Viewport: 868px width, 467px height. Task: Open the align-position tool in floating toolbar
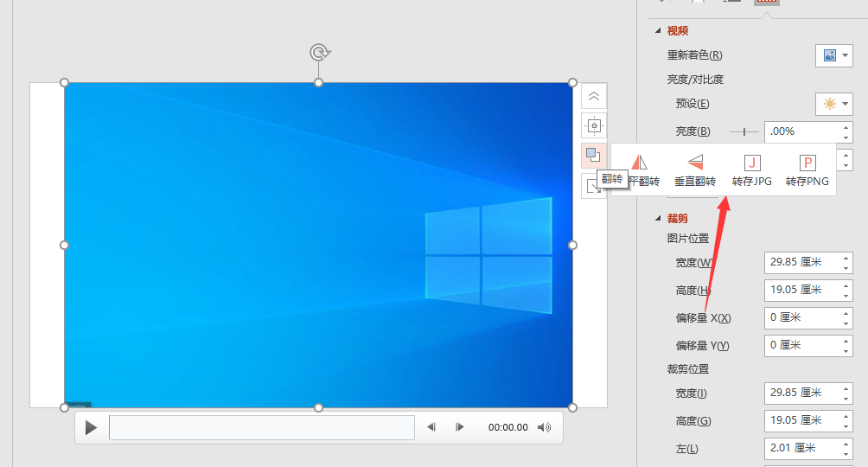click(594, 125)
